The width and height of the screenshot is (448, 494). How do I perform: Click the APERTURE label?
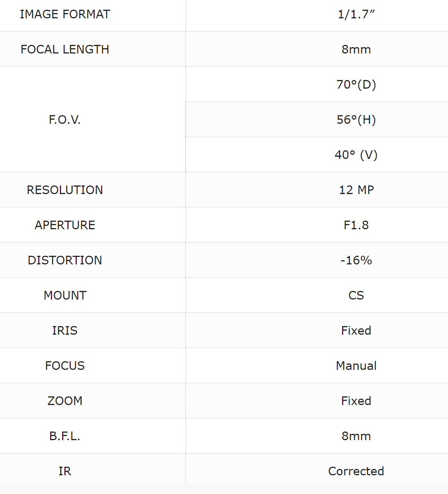(x=65, y=225)
